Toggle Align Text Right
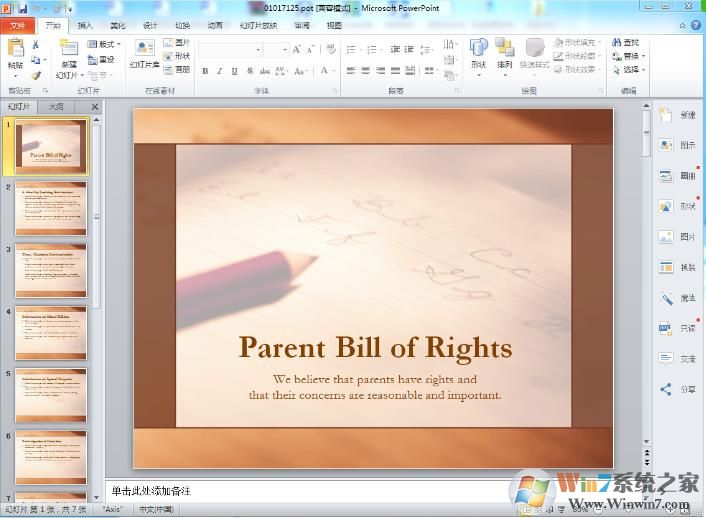The width and height of the screenshot is (706, 518). coord(380,71)
